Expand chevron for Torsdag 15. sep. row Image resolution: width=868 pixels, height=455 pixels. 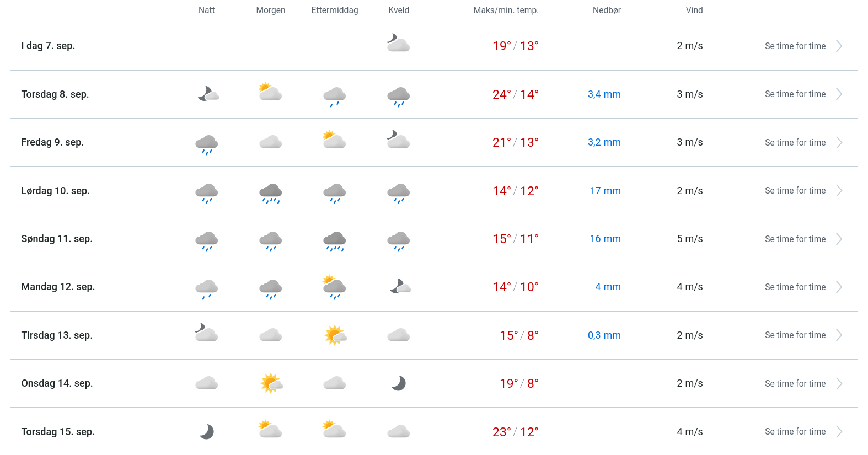(839, 432)
